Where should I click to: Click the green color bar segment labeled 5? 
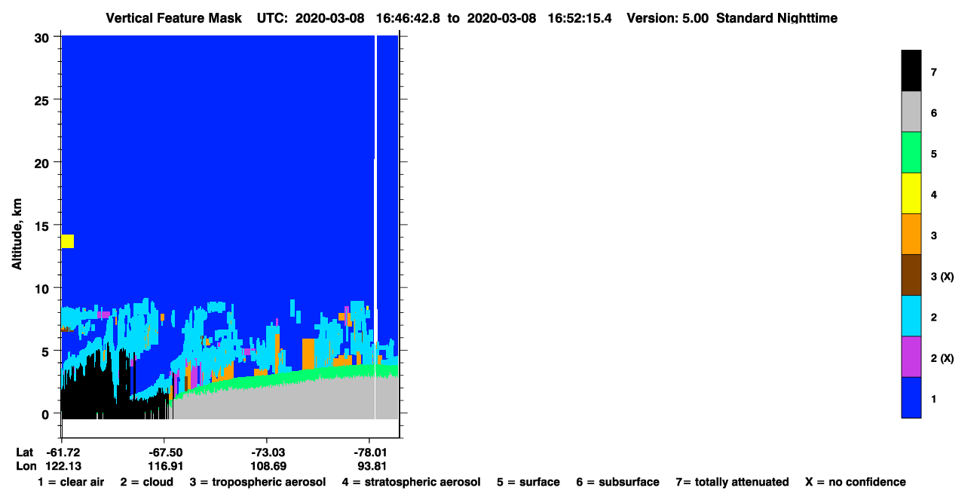click(911, 152)
